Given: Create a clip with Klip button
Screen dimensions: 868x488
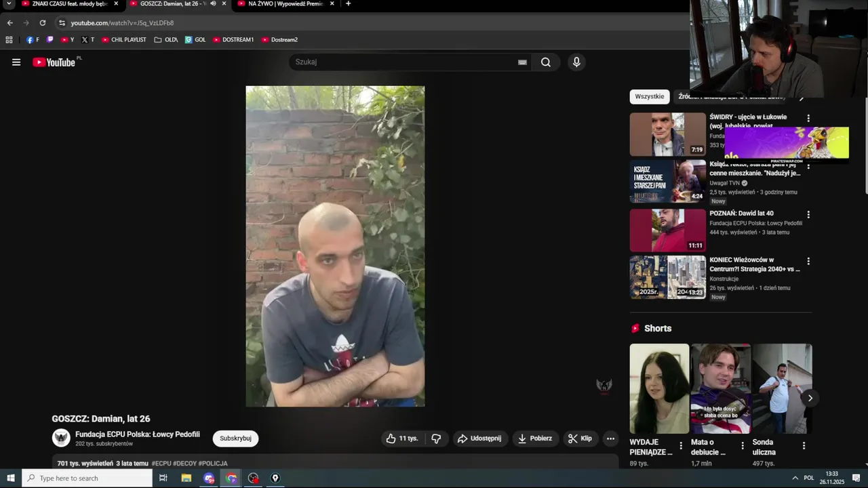Looking at the screenshot, I should 580,439.
